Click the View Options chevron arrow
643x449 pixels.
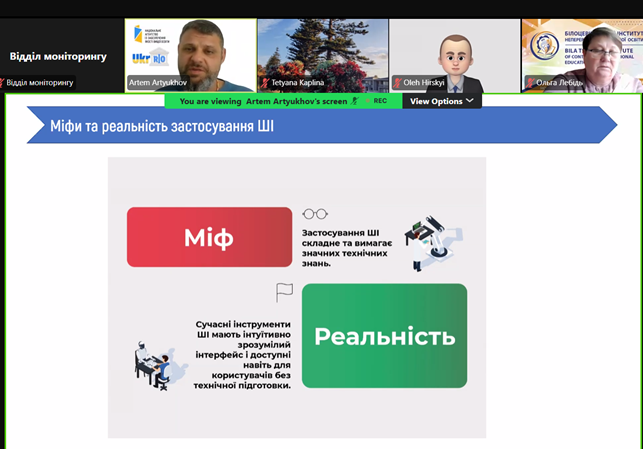pos(470,101)
